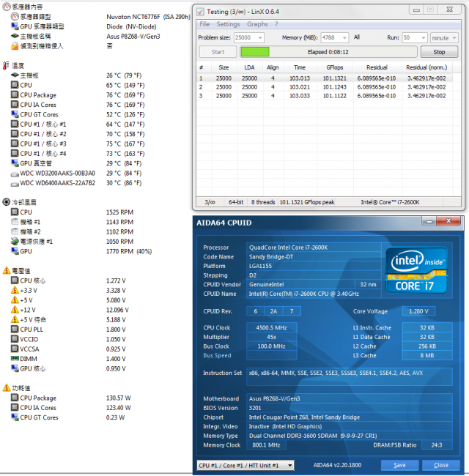Click the motherboard name icon for Asus P8Z68-V/Gen3
469x476 pixels.
pos(15,36)
